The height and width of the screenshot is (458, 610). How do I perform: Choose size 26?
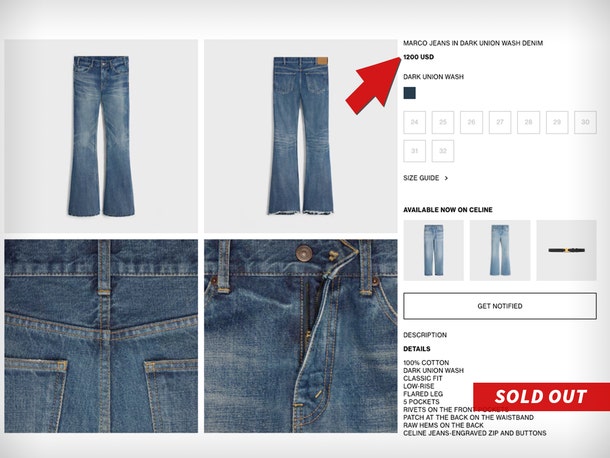(471, 122)
